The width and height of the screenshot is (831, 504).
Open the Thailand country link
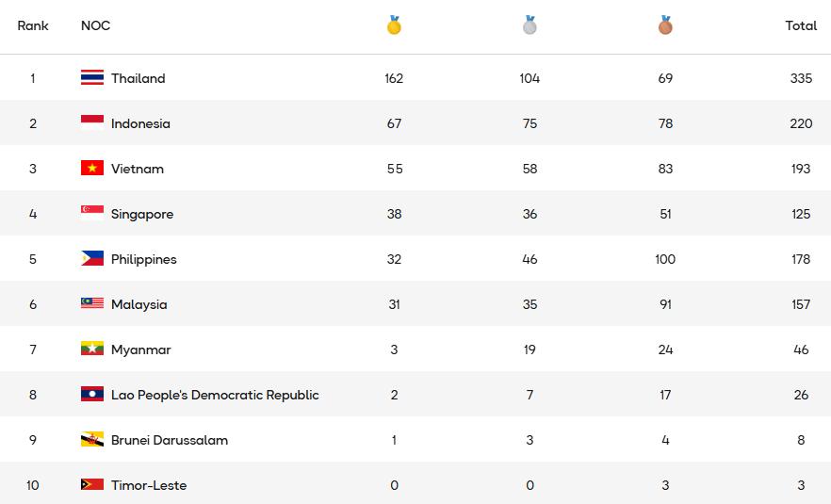[x=138, y=78]
